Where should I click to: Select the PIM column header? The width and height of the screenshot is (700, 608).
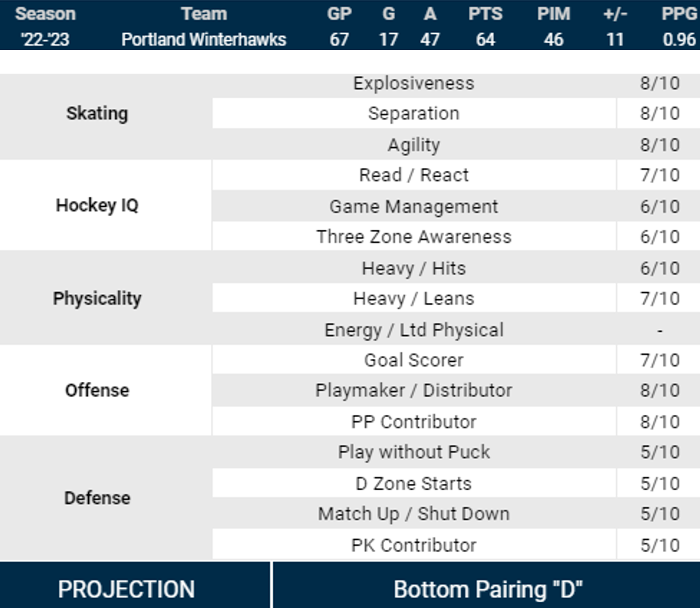tap(553, 14)
